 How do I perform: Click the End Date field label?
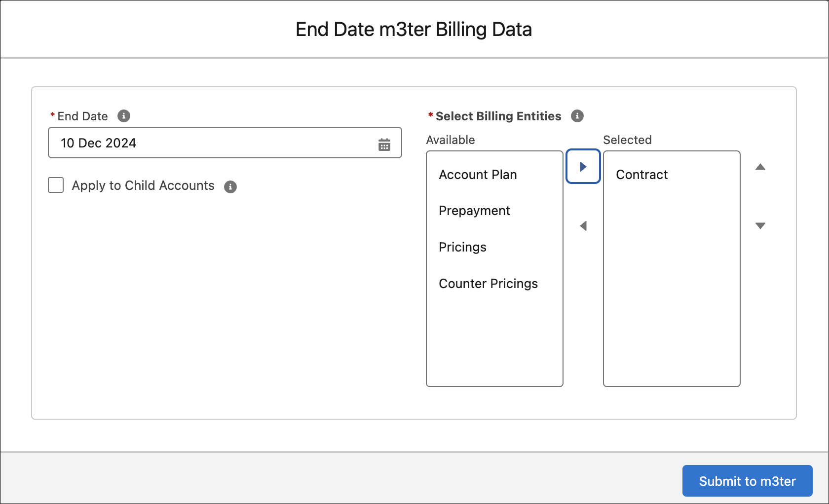tap(82, 116)
